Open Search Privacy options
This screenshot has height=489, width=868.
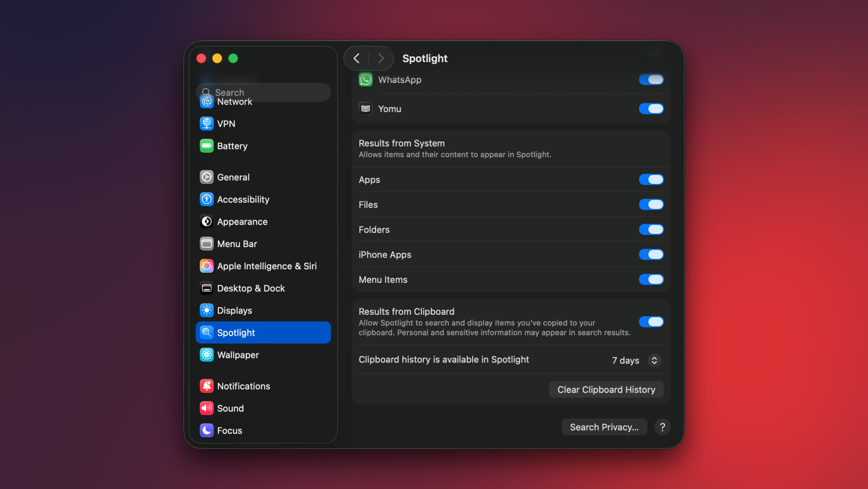point(604,427)
